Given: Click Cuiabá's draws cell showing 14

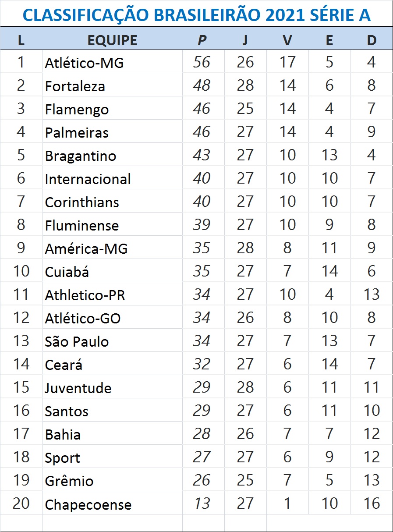Looking at the screenshot, I should [329, 271].
